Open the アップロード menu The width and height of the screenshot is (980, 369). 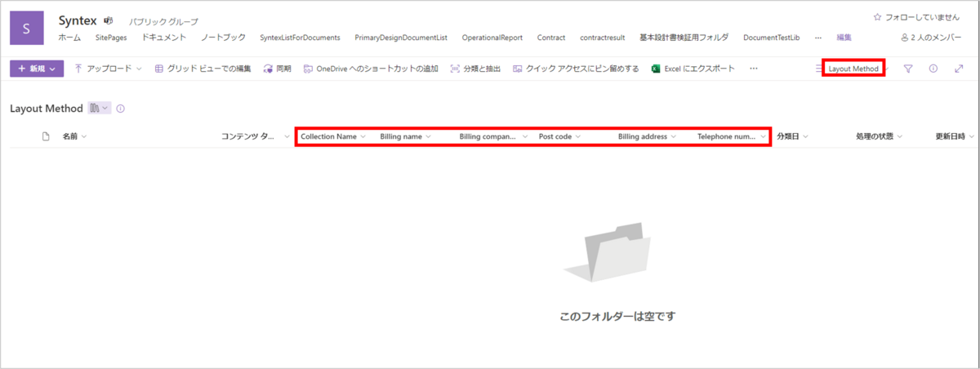[x=109, y=69]
